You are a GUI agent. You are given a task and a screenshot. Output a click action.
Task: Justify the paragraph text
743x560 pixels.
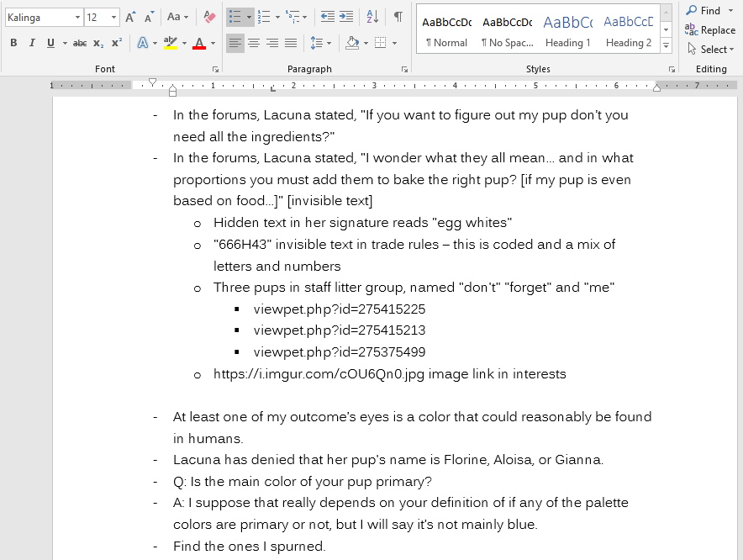click(291, 43)
